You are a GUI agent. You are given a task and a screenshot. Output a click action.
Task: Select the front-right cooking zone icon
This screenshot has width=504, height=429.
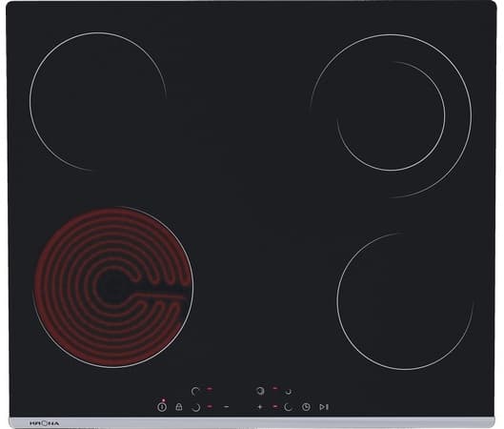(289, 407)
